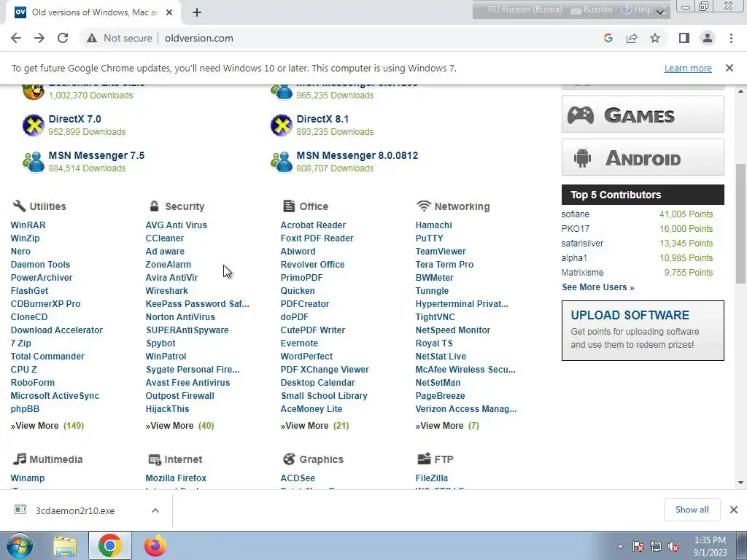Click the Android robot icon
The height and width of the screenshot is (560, 747).
click(582, 157)
